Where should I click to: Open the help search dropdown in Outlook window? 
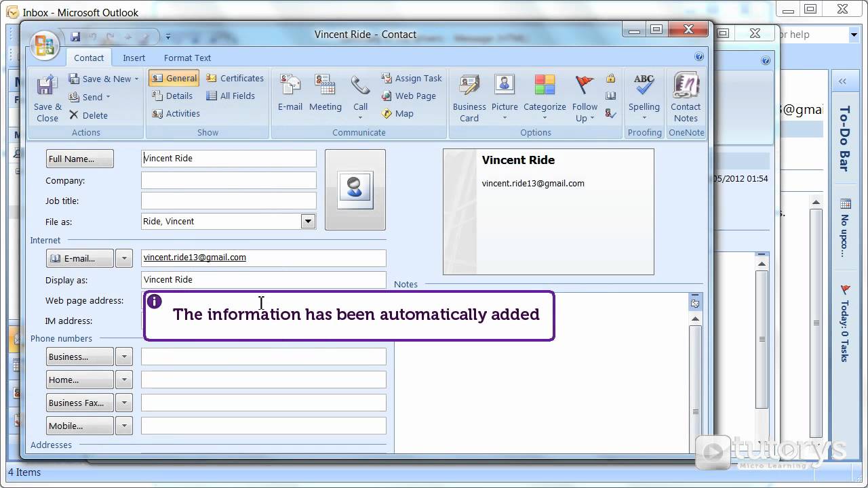853,35
